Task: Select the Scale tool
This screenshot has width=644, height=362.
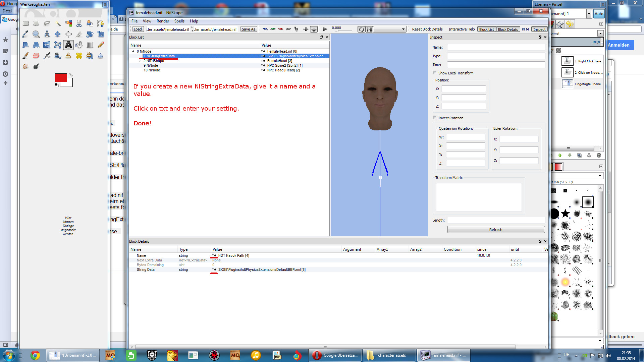Action: tap(101, 34)
